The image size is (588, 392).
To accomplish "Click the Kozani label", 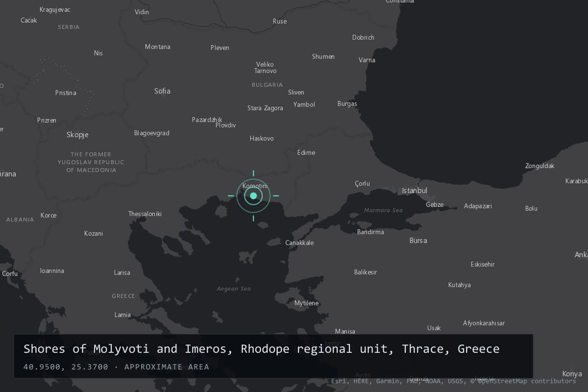I will pyautogui.click(x=94, y=234).
